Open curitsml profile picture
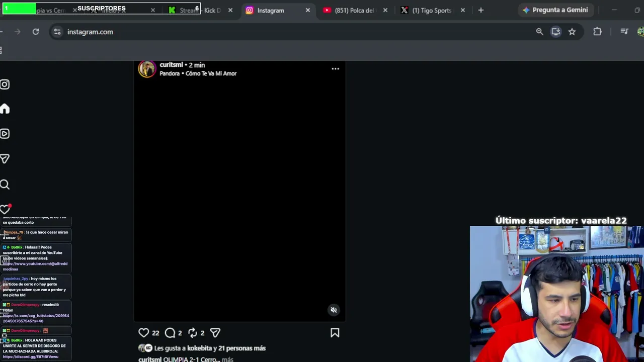Image resolution: width=644 pixels, height=362 pixels. [x=147, y=69]
